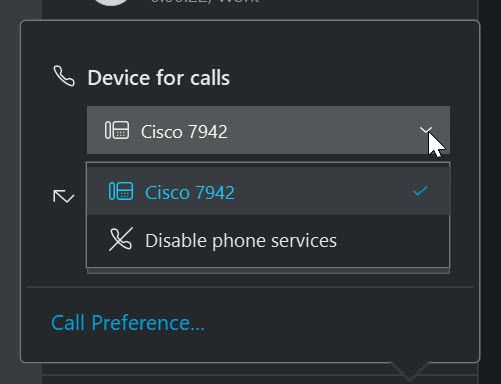
Task: Click the popup's pointer arrow at the bottom
Action: pos(410,371)
